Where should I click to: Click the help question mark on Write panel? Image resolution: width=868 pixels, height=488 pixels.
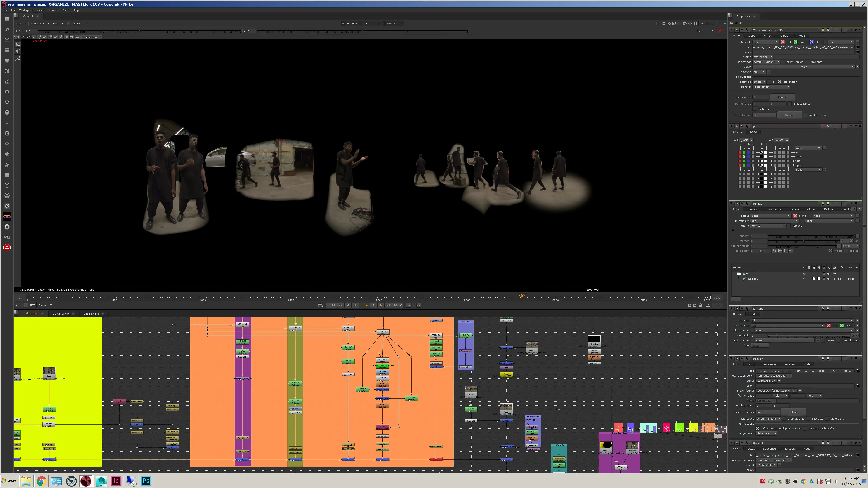851,30
